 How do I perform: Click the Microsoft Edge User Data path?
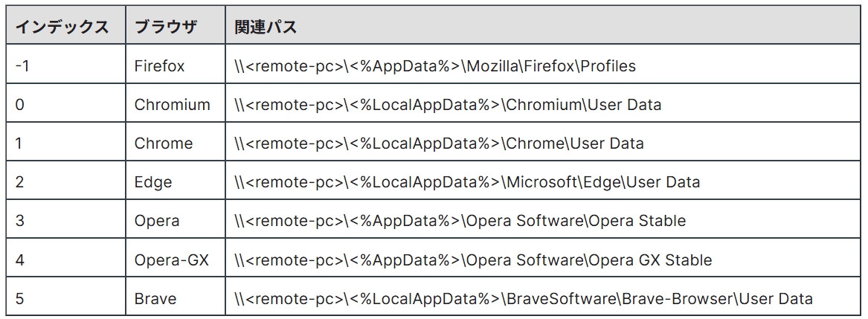(x=467, y=182)
